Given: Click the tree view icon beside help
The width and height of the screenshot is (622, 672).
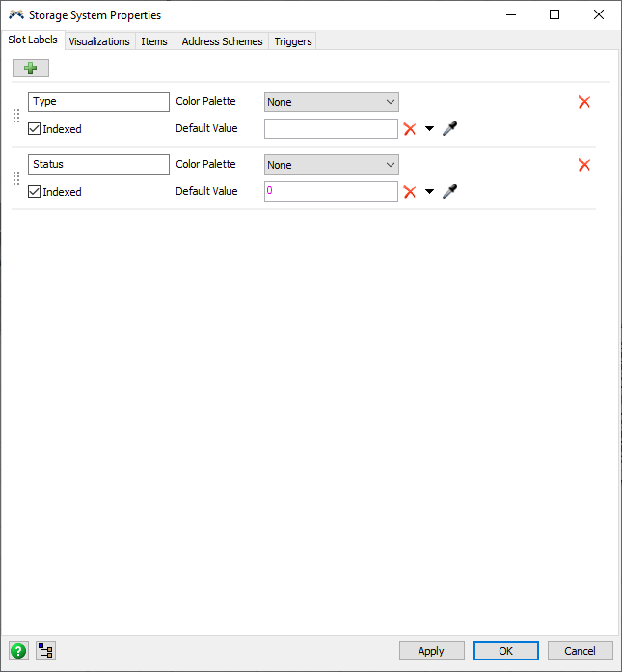Looking at the screenshot, I should tap(45, 651).
